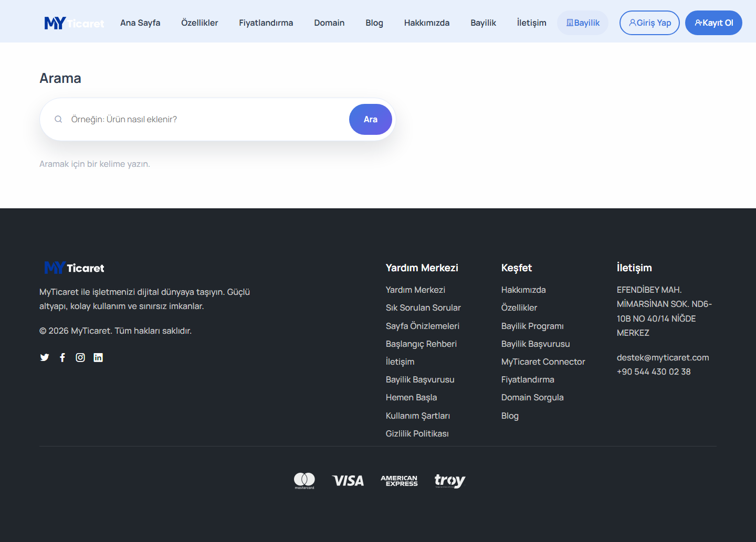Click the Mastercard payment logo

click(x=304, y=481)
